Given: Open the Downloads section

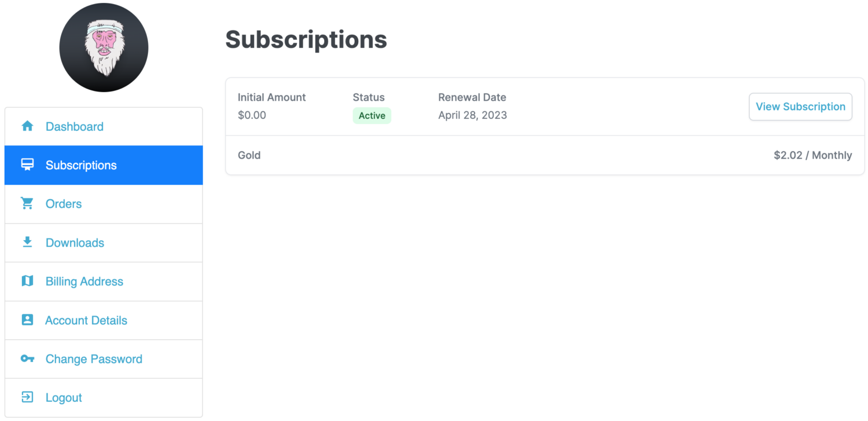Looking at the screenshot, I should [x=104, y=243].
